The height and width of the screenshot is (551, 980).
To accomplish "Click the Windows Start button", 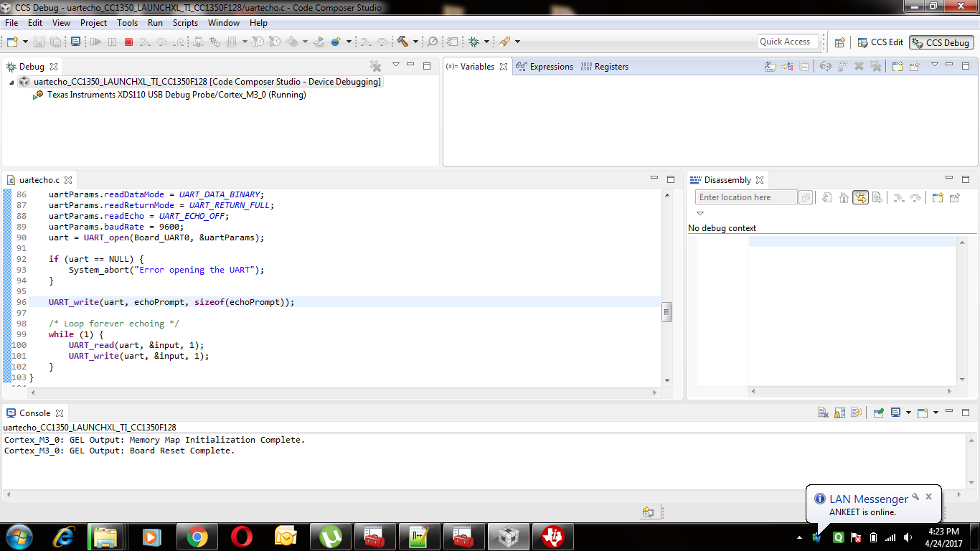I will tap(19, 537).
